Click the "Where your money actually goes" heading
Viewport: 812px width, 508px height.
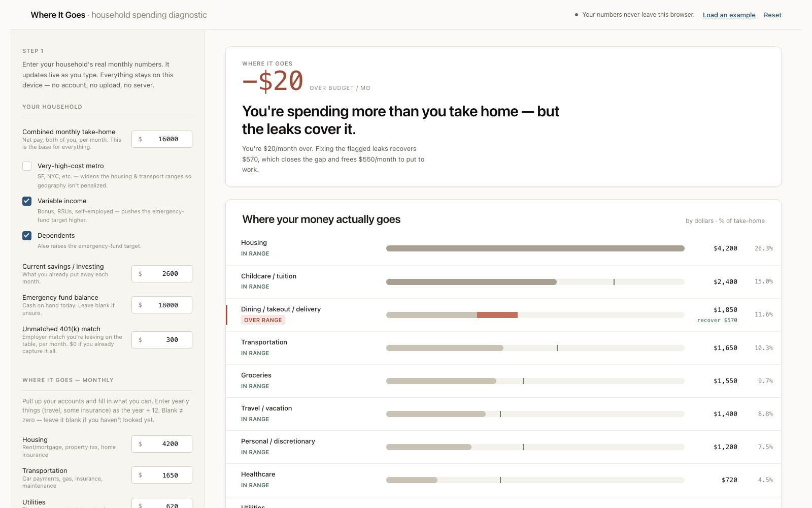[321, 219]
